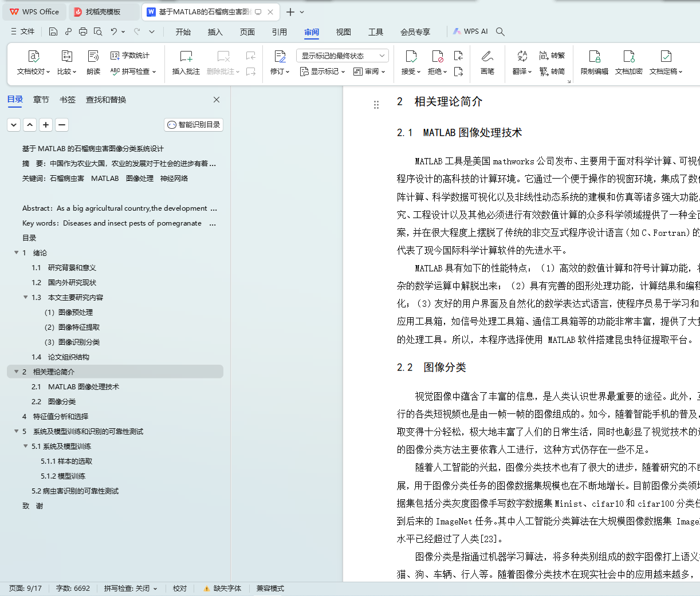Switch to the 开始 ribbon tab

click(183, 32)
